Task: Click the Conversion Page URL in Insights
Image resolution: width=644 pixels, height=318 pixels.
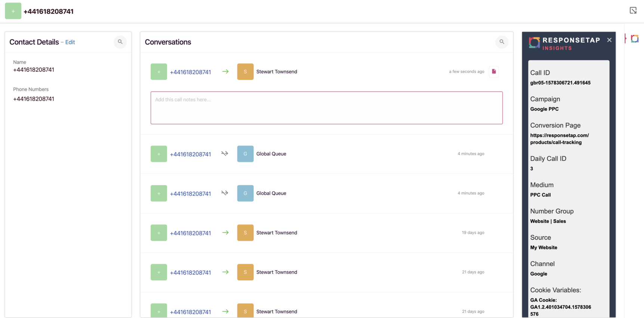Action: (559, 139)
